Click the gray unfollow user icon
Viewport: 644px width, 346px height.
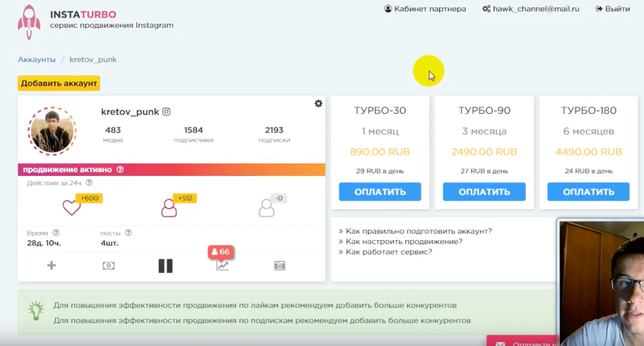coord(266,208)
